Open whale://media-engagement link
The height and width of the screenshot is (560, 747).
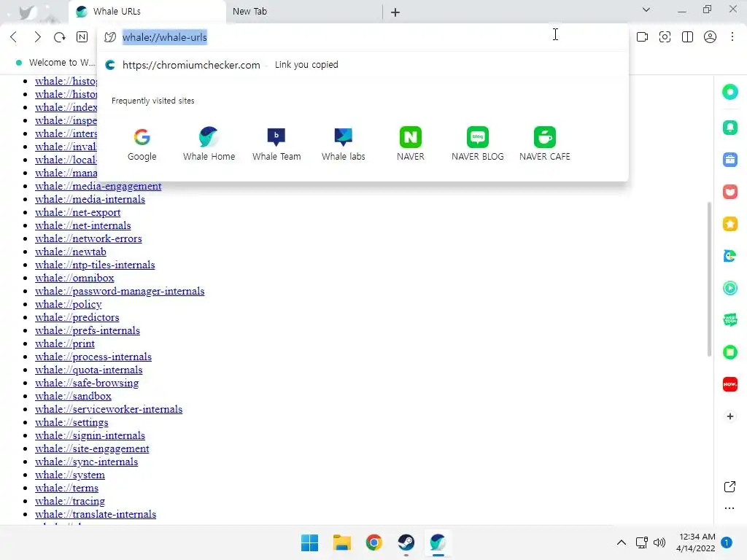(98, 186)
